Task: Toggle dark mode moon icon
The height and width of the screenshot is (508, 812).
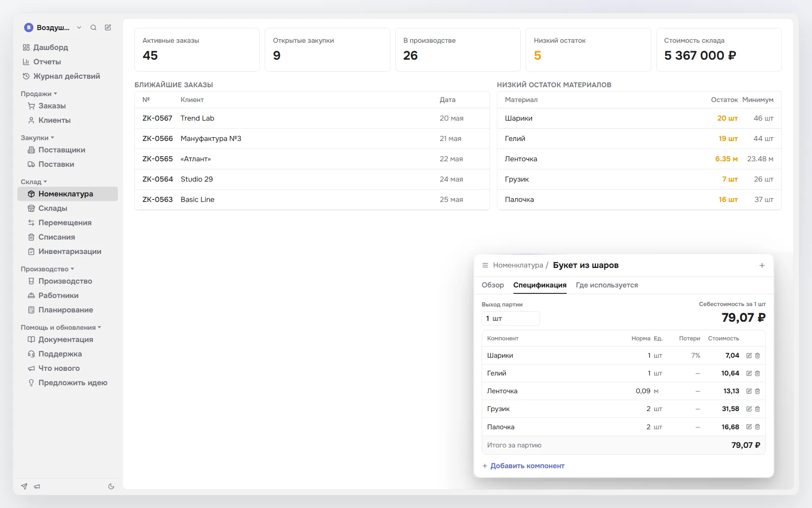Action: [111, 486]
